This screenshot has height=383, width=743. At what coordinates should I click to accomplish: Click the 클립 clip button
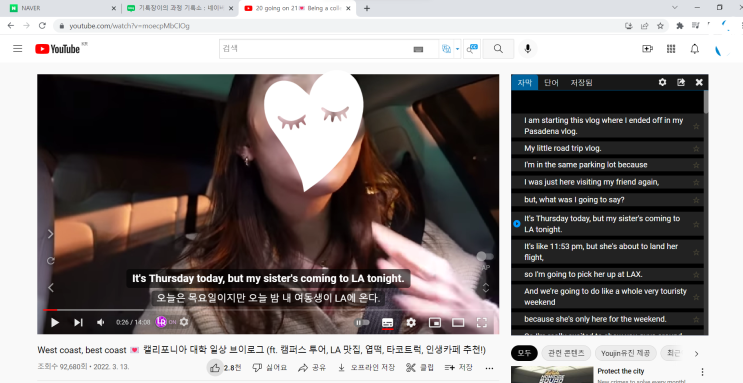(420, 367)
